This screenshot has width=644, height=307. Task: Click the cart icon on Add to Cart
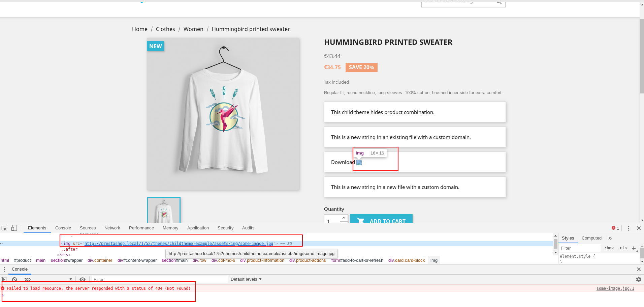point(361,221)
